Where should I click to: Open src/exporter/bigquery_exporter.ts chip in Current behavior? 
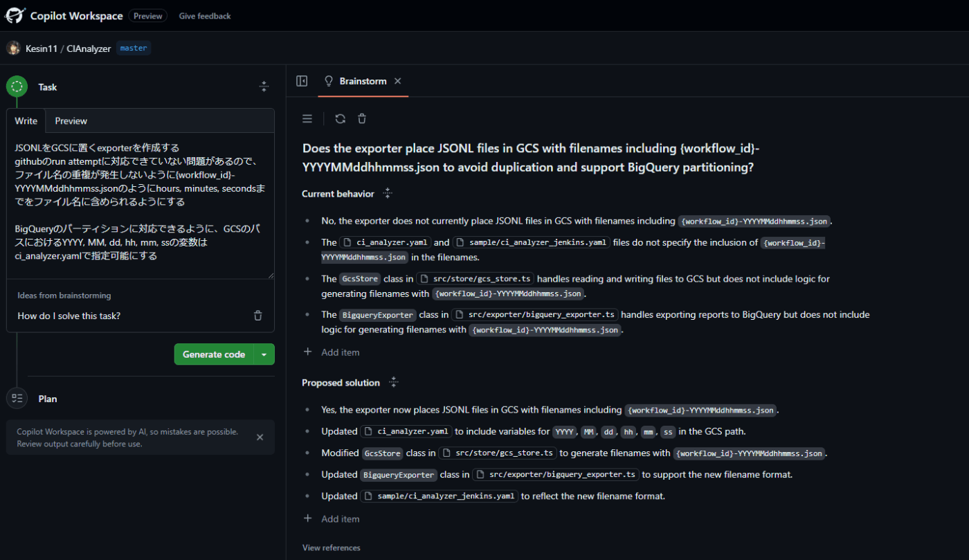click(x=535, y=314)
